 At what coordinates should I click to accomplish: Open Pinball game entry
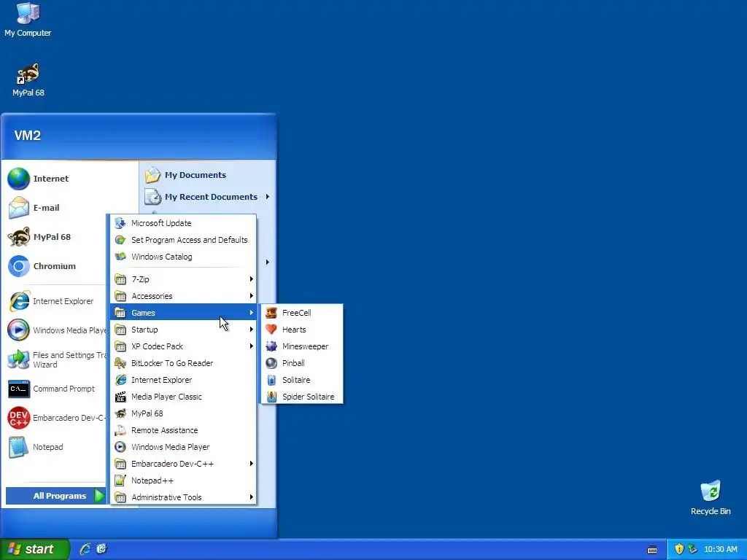(x=301, y=363)
